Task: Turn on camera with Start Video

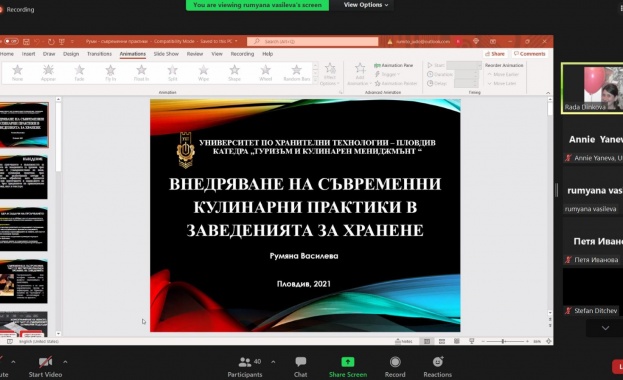Action: (45, 367)
